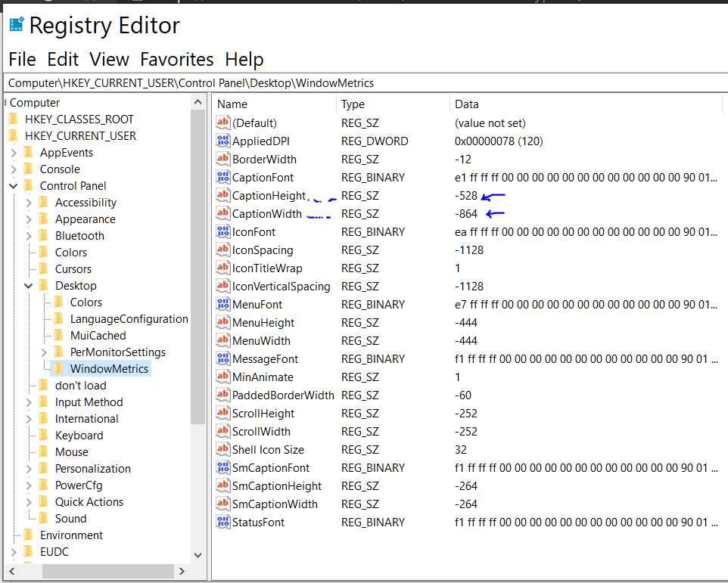The image size is (728, 583).
Task: Click the MessageFont binary icon
Action: click(x=222, y=358)
